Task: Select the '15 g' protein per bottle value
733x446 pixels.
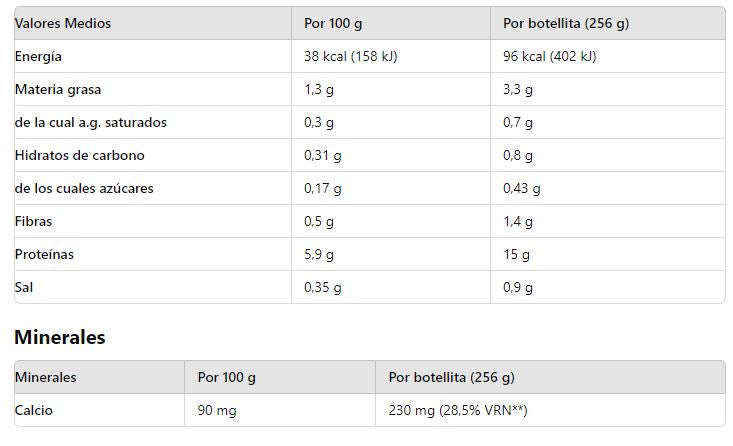Action: [x=517, y=254]
